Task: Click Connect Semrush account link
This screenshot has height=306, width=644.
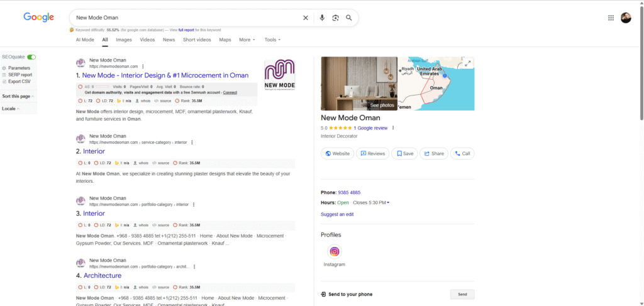Action: coord(230,93)
